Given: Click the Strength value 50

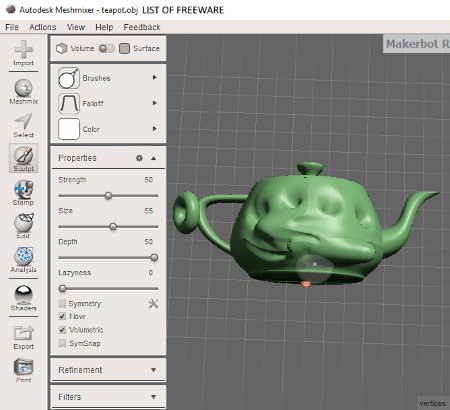Looking at the screenshot, I should tap(149, 180).
